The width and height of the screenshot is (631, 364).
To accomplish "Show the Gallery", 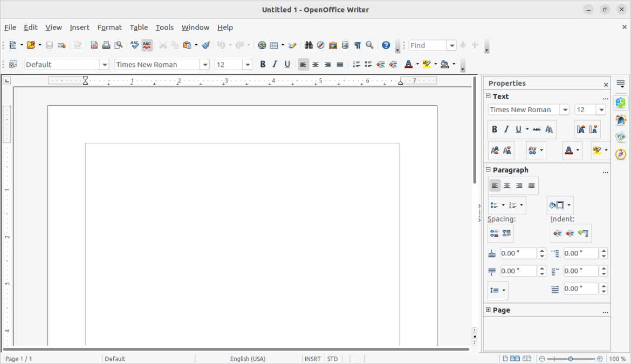I will pos(333,45).
